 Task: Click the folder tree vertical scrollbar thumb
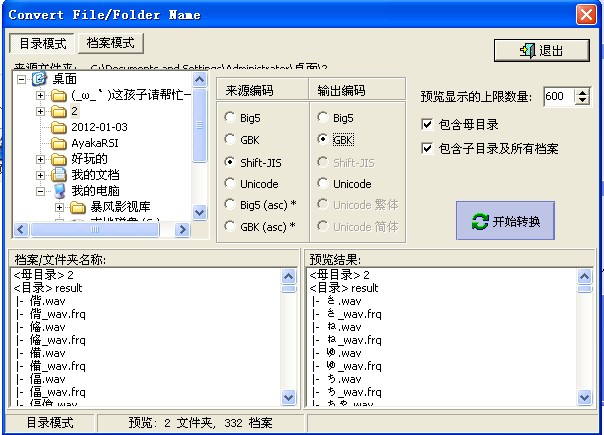point(200,126)
